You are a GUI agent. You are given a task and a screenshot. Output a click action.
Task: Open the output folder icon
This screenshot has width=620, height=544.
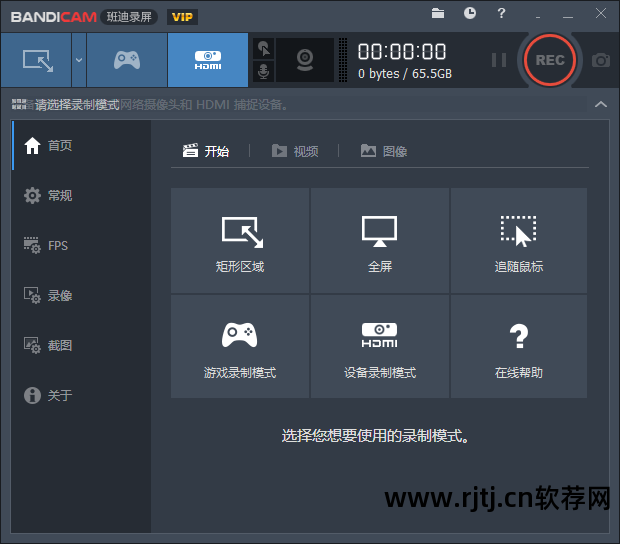438,13
